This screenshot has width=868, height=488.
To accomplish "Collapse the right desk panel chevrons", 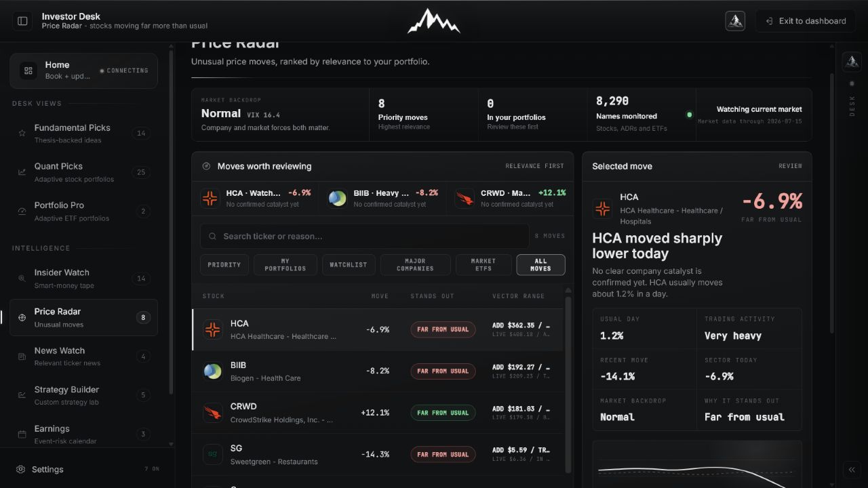I will (852, 470).
